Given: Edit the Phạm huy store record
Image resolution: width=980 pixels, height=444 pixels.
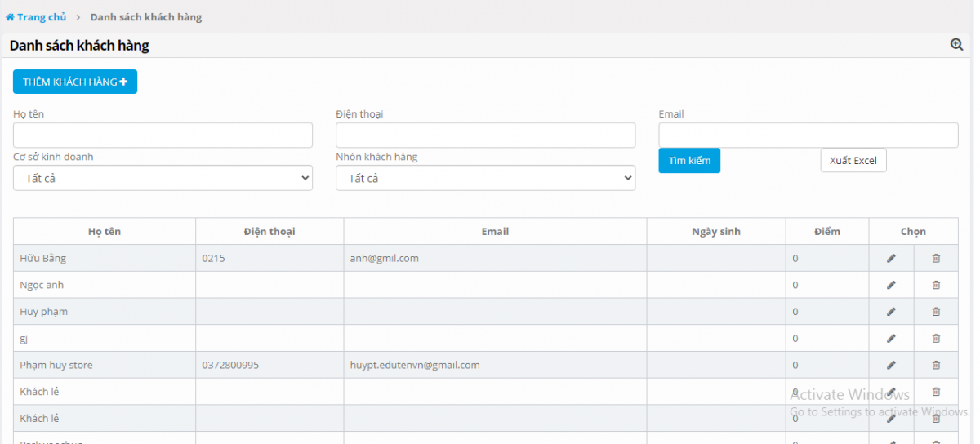Looking at the screenshot, I should point(891,365).
